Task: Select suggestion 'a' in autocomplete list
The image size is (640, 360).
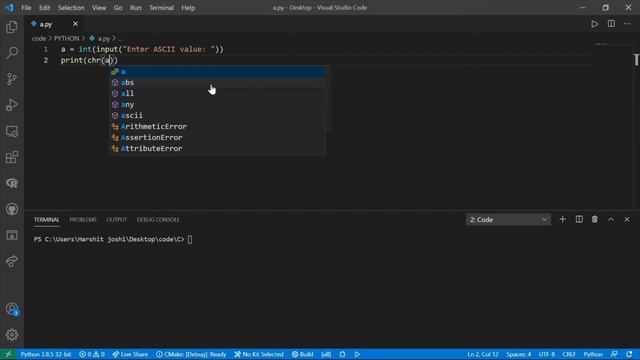Action: 217,71
